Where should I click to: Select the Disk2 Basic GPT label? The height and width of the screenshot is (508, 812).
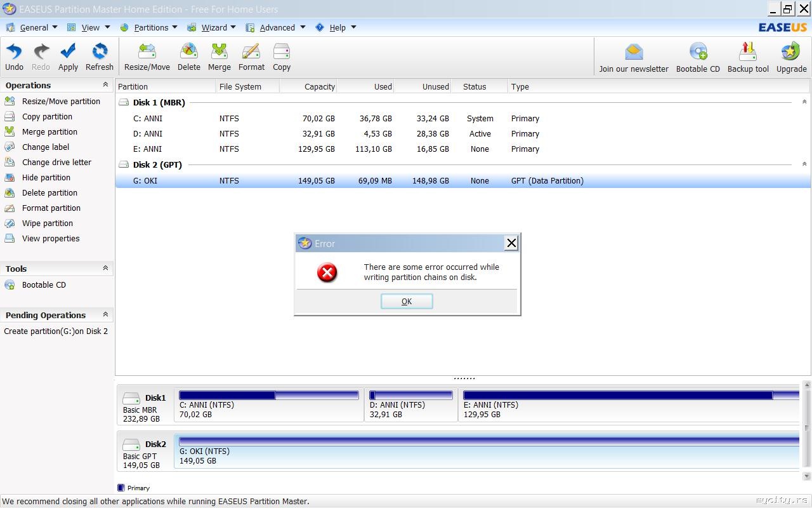coord(145,453)
